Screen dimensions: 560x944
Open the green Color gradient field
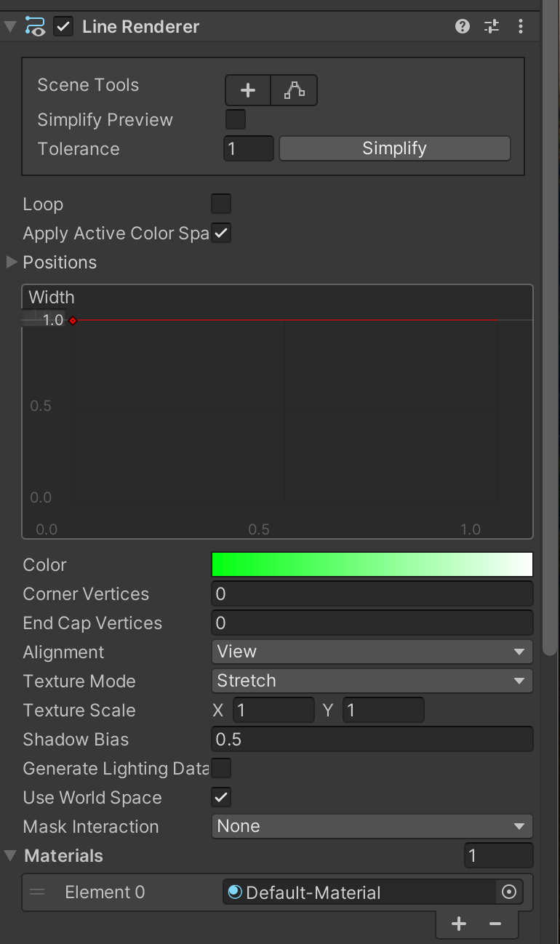click(372, 564)
